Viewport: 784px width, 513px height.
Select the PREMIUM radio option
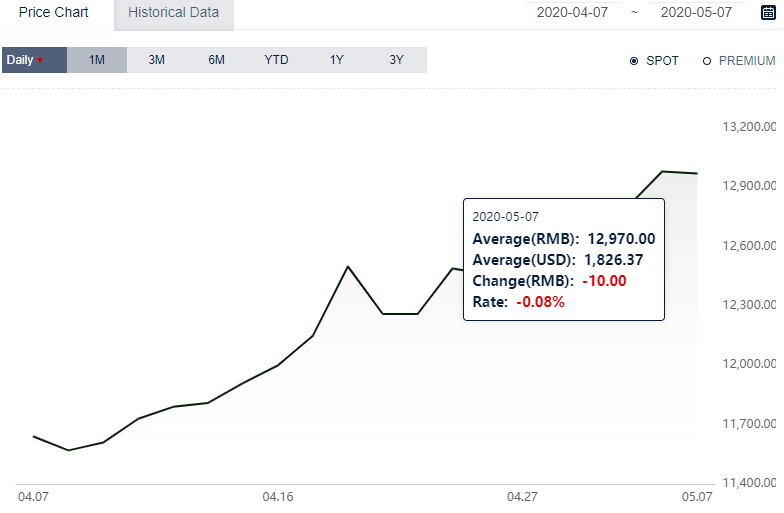coord(706,61)
